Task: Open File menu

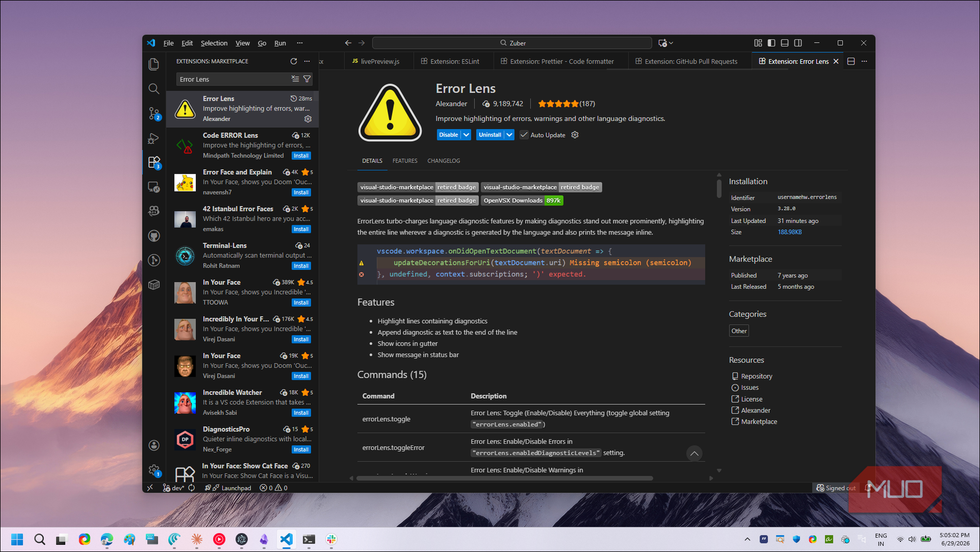Action: [169, 43]
